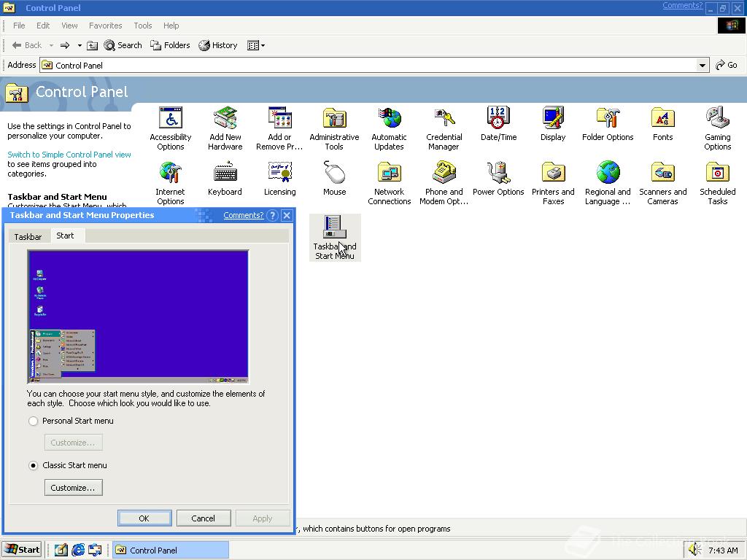The height and width of the screenshot is (560, 747).
Task: Open the File menu
Action: [x=19, y=26]
